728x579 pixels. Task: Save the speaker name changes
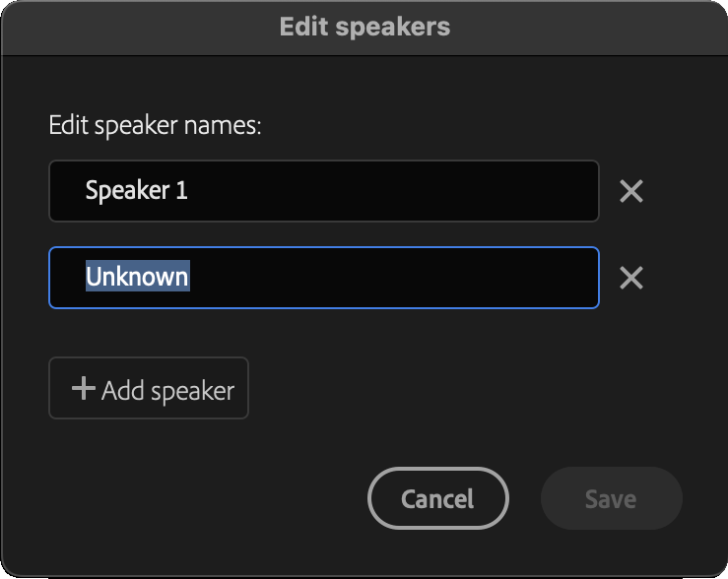click(x=612, y=498)
